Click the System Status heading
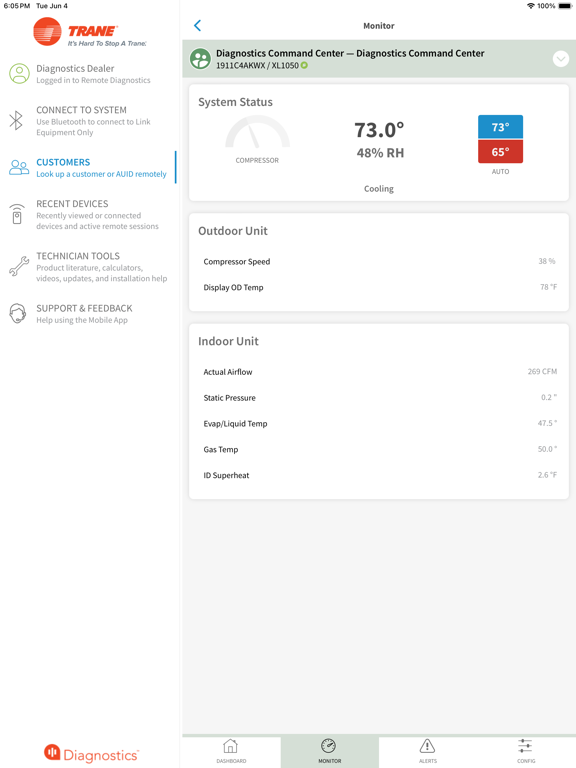The height and width of the screenshot is (768, 576). point(235,102)
